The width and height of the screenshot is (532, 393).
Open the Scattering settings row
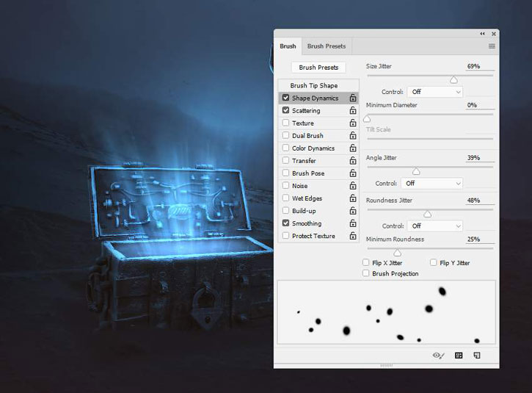pyautogui.click(x=318, y=110)
